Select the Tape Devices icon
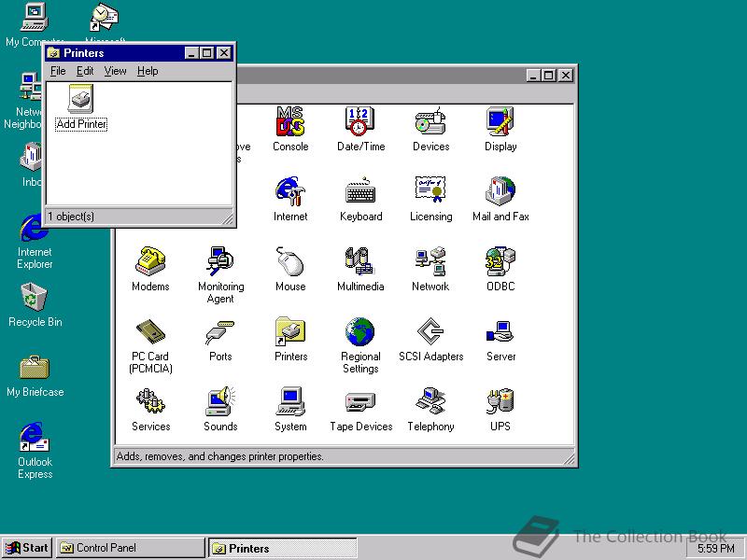Image resolution: width=747 pixels, height=560 pixels. 360,402
